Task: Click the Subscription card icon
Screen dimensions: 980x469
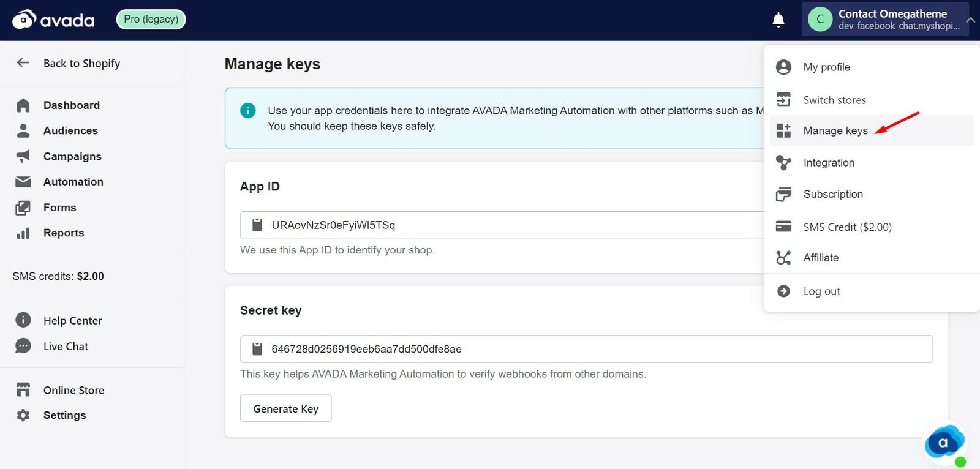Action: click(783, 194)
